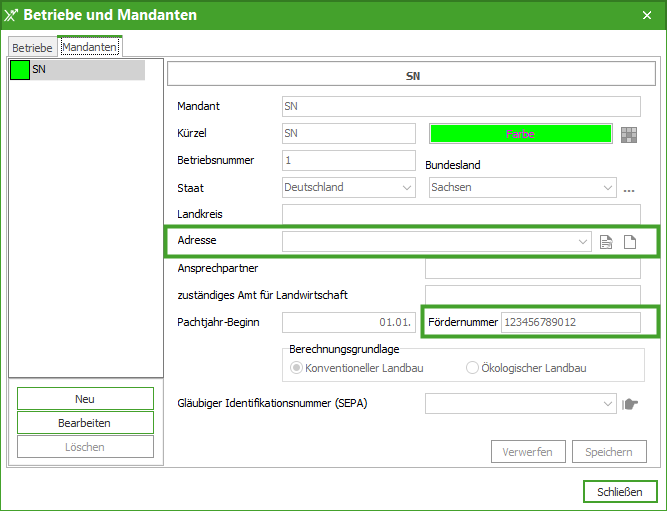
Task: Click the green Farbe color swatch
Action: (x=520, y=134)
